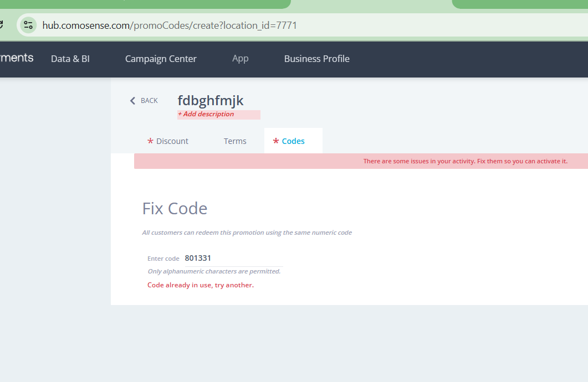The height and width of the screenshot is (382, 588).
Task: Click the red asterisk beside Discount
Action: [x=150, y=142]
